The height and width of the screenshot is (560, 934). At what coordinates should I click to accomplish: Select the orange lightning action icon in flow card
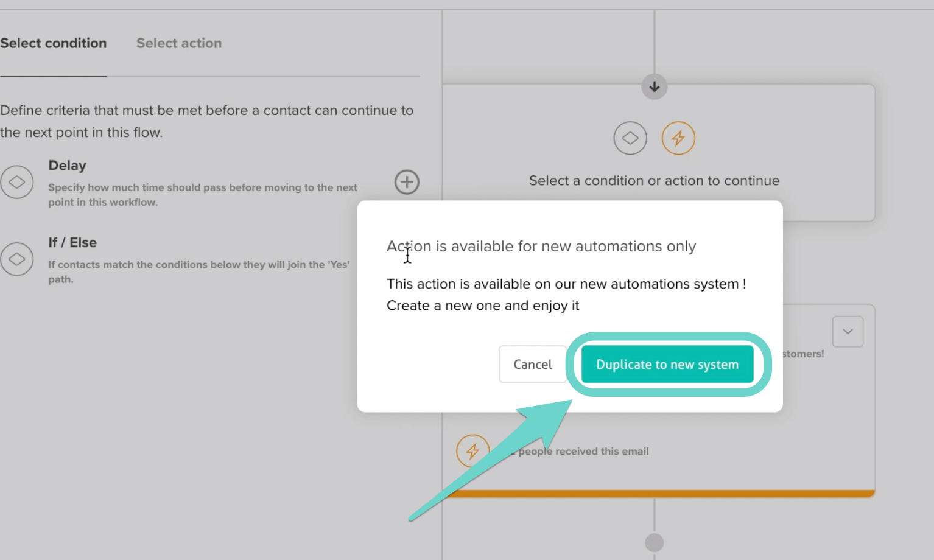click(x=678, y=138)
